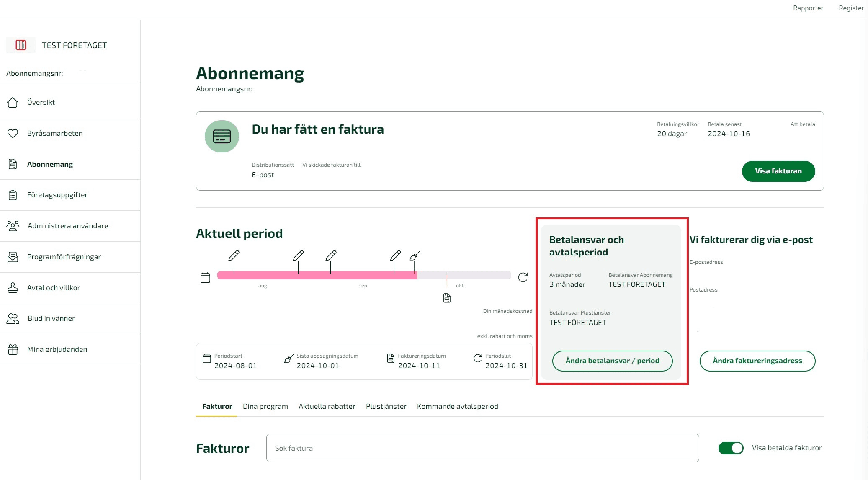Click the Visa fakturan button
The width and height of the screenshot is (868, 480).
pyautogui.click(x=778, y=171)
